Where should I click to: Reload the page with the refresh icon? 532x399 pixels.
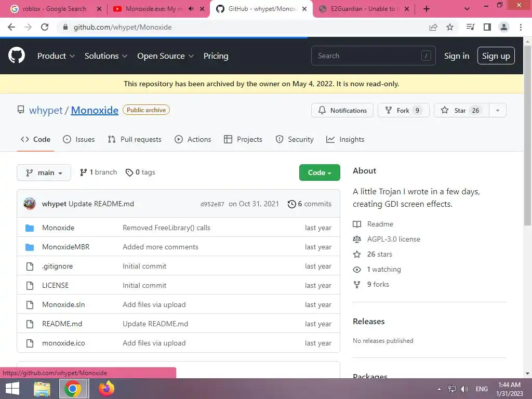pyautogui.click(x=45, y=27)
